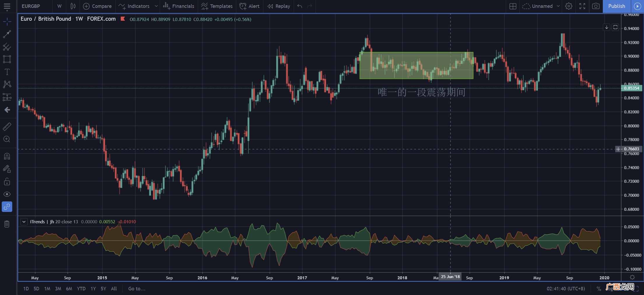Select the crosshair cursor tool
644x295 pixels.
click(x=7, y=21)
